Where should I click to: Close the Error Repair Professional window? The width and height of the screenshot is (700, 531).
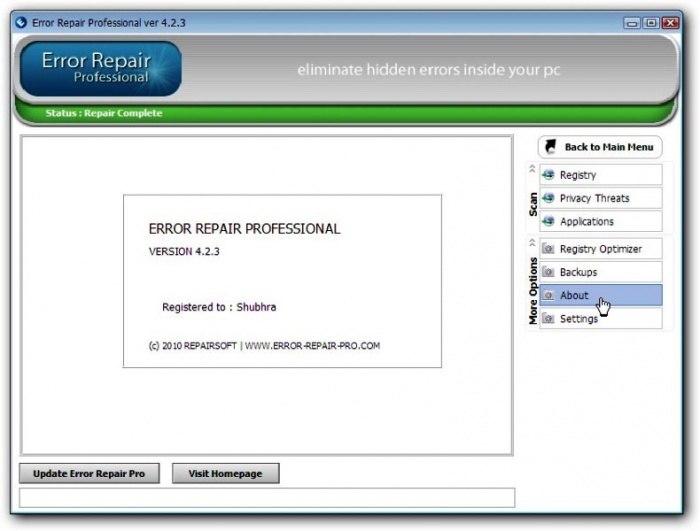point(671,23)
